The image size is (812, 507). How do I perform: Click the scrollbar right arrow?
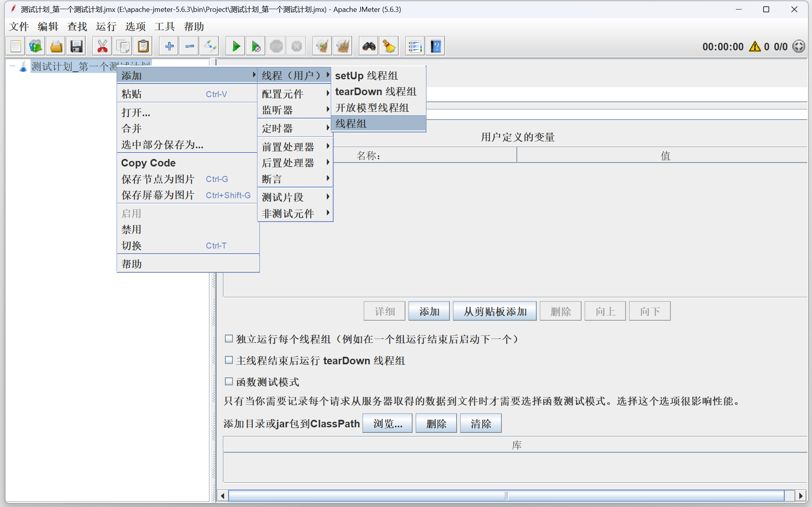click(801, 496)
